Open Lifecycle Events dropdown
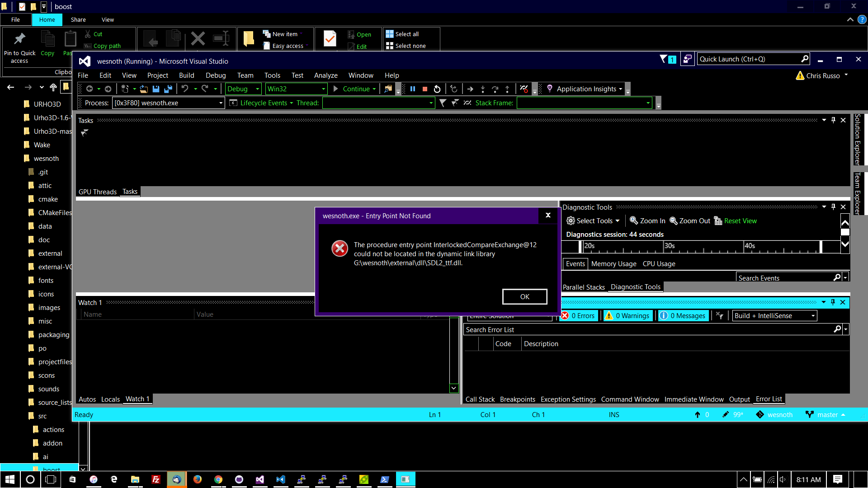 tap(262, 103)
